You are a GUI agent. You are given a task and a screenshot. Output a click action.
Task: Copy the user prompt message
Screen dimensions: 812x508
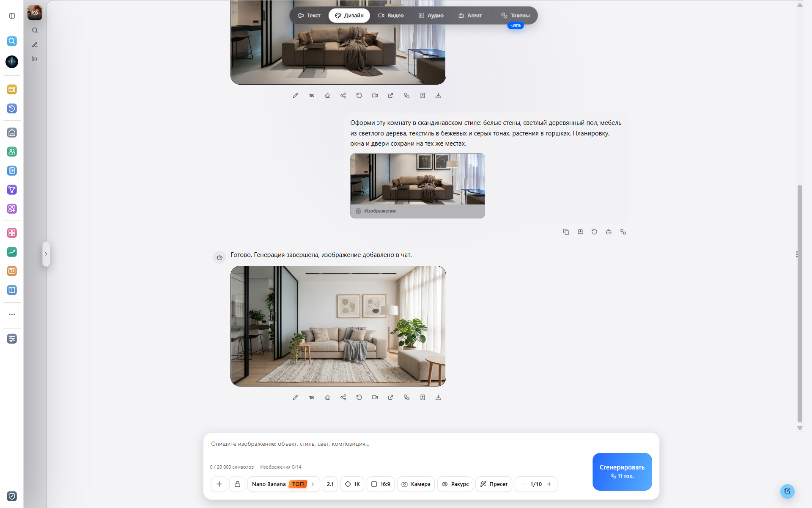tap(566, 232)
